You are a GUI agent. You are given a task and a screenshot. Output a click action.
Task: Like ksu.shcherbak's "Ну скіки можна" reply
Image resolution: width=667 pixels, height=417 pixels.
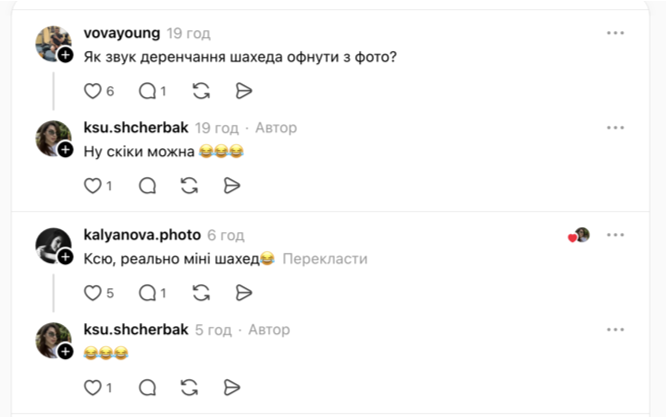pos(93,185)
